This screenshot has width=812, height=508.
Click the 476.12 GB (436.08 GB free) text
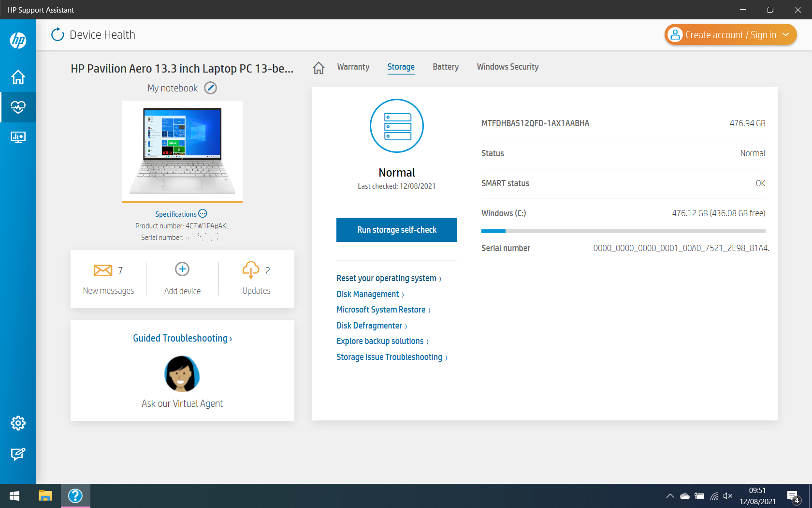pos(718,213)
